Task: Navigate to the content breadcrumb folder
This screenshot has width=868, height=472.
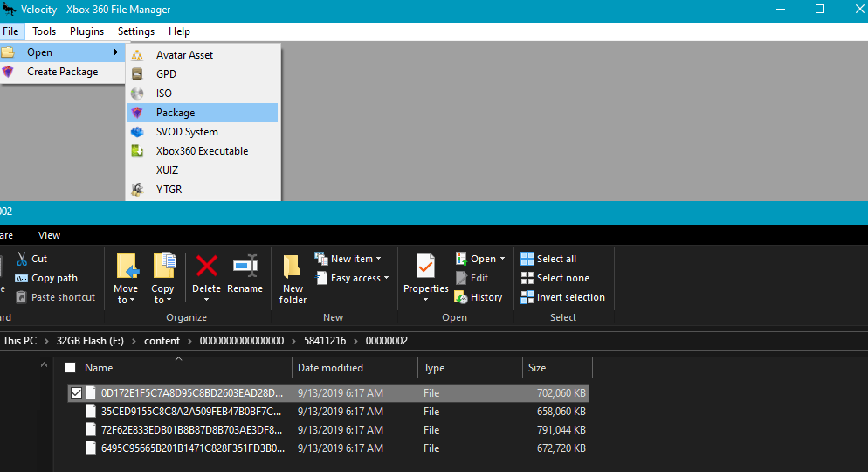Action: [162, 341]
